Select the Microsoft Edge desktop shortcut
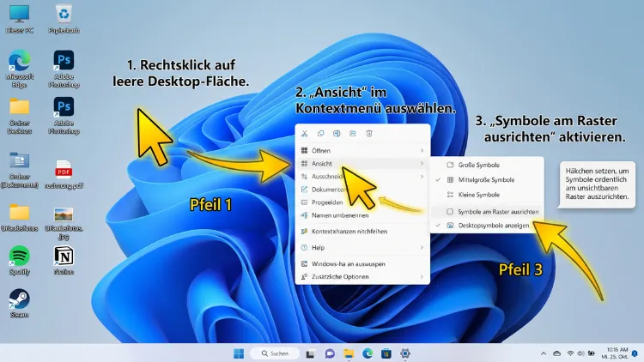The height and width of the screenshot is (362, 644). (x=19, y=60)
